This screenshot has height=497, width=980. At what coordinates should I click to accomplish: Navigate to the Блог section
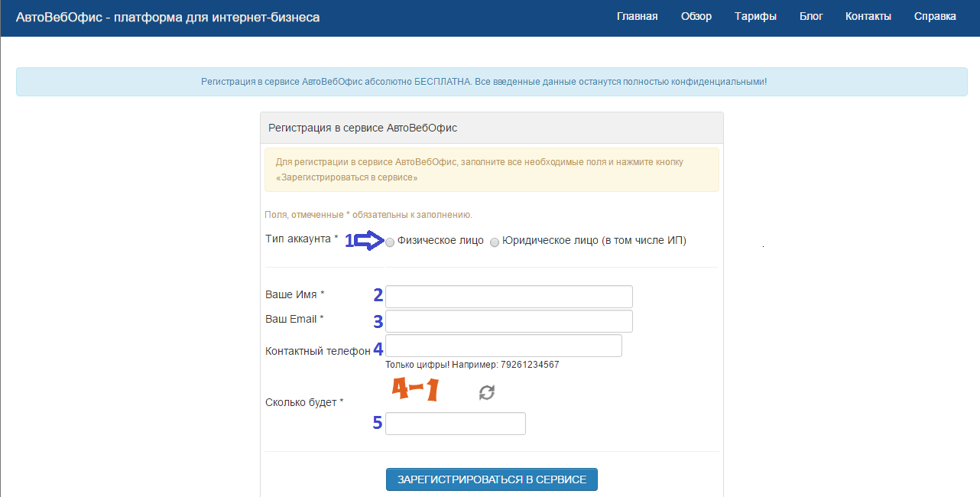[811, 16]
